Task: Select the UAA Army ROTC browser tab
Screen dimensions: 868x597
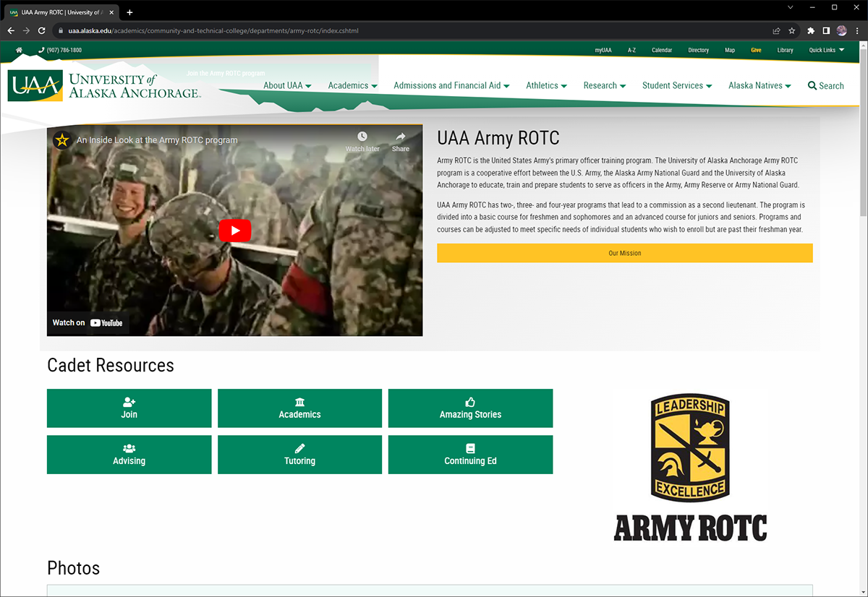Action: [x=61, y=12]
